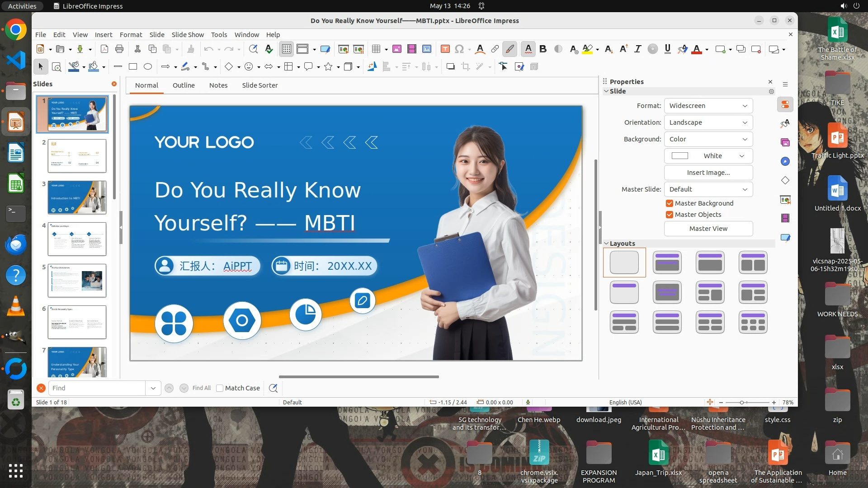Click the Insert Special Character icon
868x488 pixels.
point(459,49)
